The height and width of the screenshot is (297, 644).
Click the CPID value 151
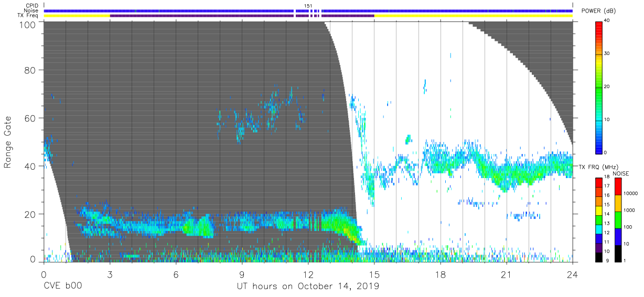[x=308, y=6]
